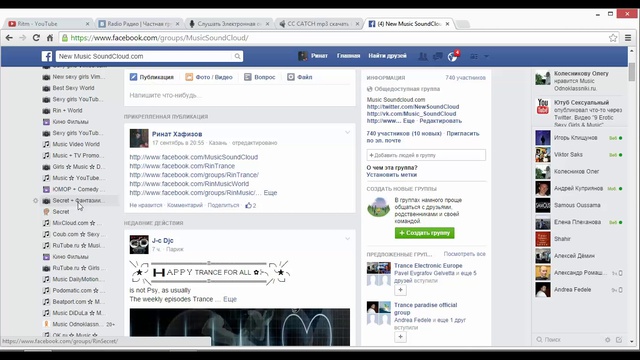Open twitter.com/NewSoundCloud link in info

[x=413, y=107]
